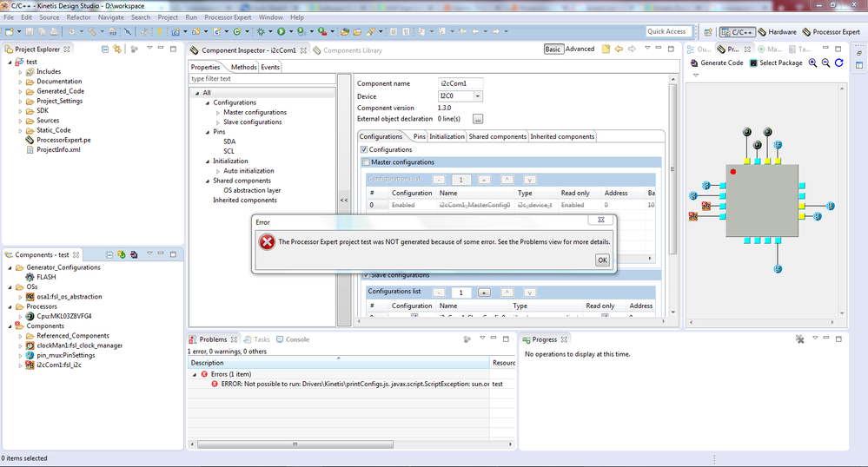The image size is (868, 467).
Task: Zoom in on the processor package view
Action: click(812, 63)
